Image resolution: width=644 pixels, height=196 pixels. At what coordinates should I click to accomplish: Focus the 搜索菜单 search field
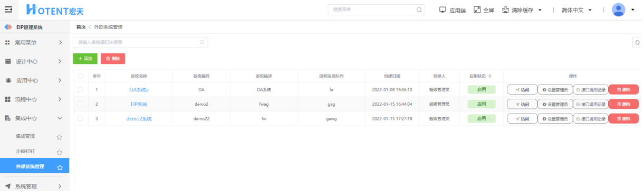pos(376,10)
